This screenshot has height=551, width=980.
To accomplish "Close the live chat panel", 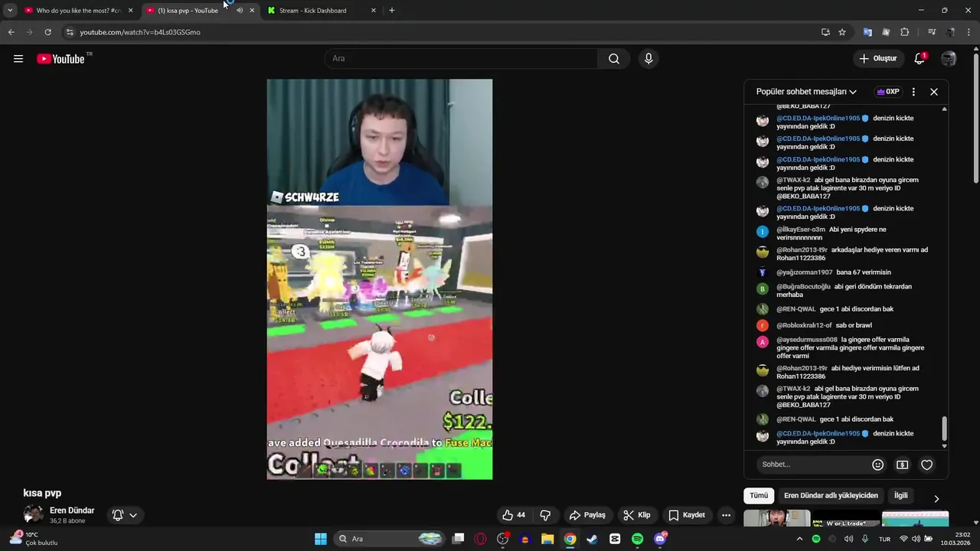I will point(934,92).
